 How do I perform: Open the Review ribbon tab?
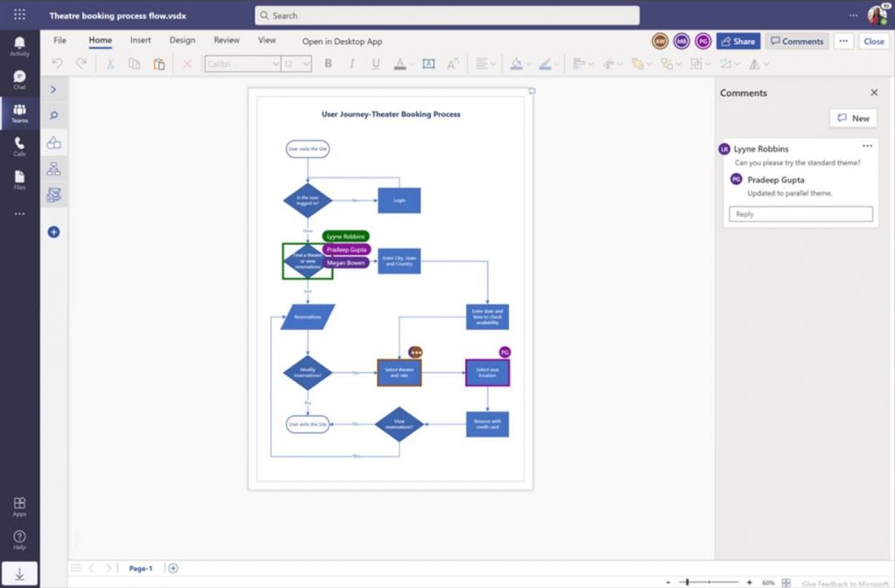tap(226, 40)
